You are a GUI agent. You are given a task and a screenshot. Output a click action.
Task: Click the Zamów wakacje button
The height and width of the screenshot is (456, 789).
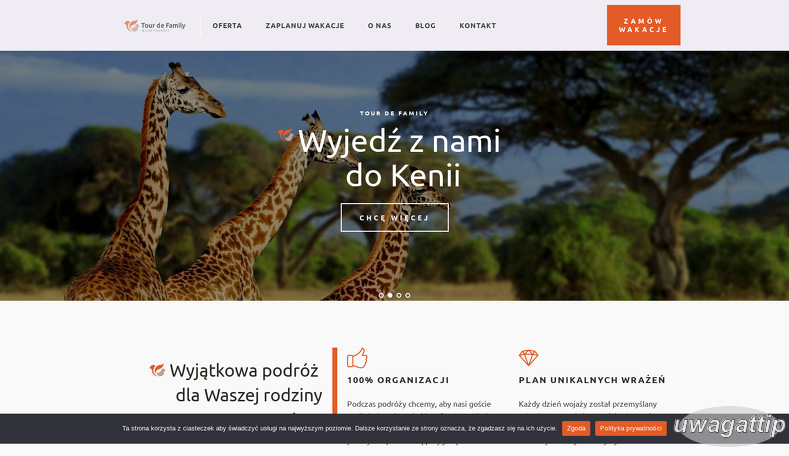point(644,25)
